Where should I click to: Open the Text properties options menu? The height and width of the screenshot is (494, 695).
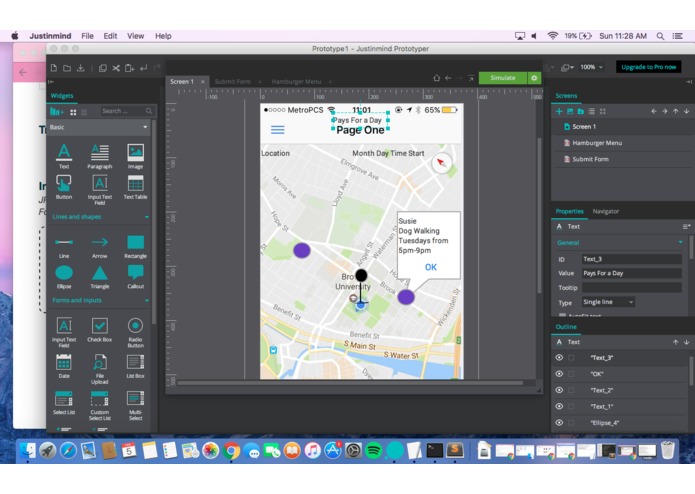686,226
